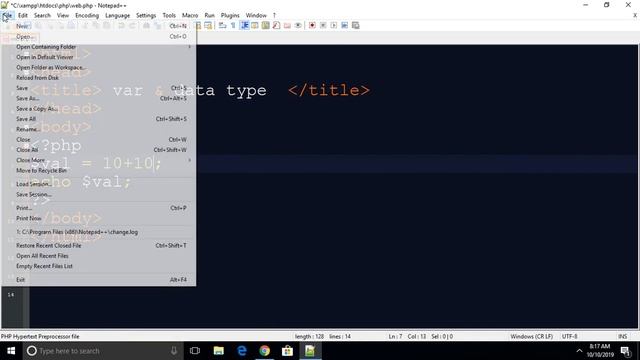Click the Notepad++ title bar app icon
640x360 pixels.
[x=4, y=5]
